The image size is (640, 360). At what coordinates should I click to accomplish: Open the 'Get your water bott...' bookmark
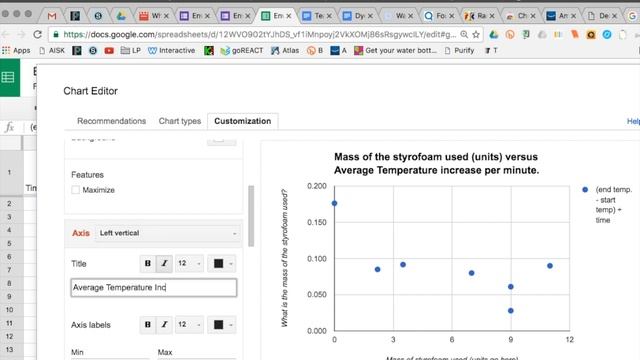[396, 51]
